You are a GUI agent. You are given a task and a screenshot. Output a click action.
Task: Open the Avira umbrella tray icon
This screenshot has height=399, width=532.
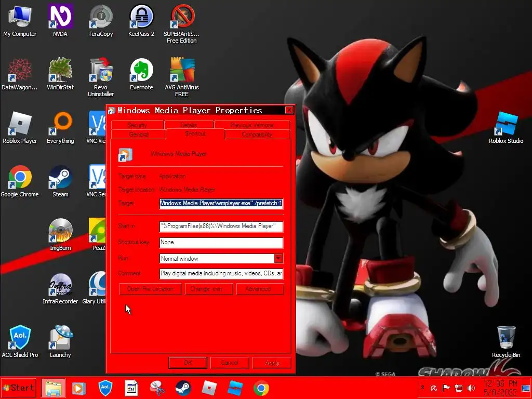434,388
